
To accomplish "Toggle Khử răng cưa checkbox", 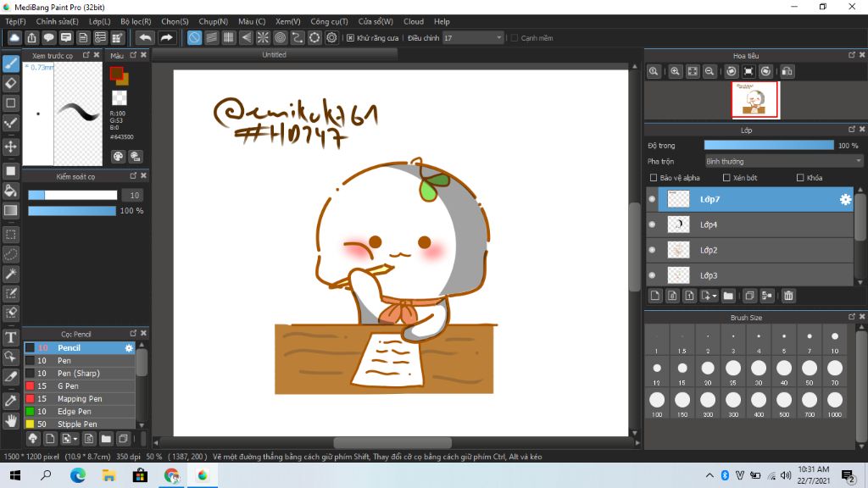I will pyautogui.click(x=350, y=38).
